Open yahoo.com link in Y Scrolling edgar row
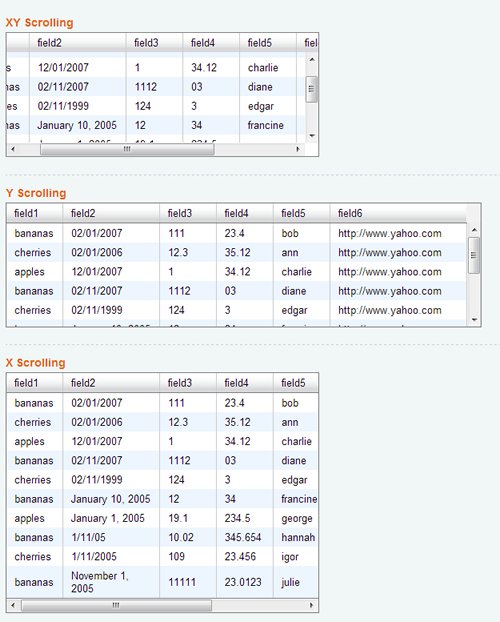 click(x=390, y=310)
